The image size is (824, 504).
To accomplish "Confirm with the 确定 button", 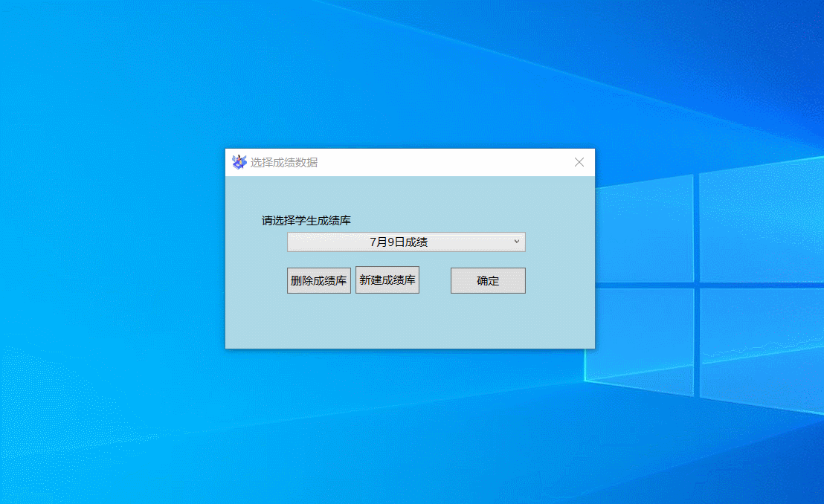I will [488, 281].
